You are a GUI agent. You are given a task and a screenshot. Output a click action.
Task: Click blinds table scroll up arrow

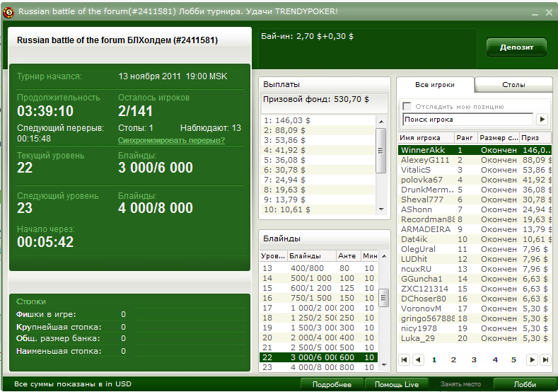384,256
